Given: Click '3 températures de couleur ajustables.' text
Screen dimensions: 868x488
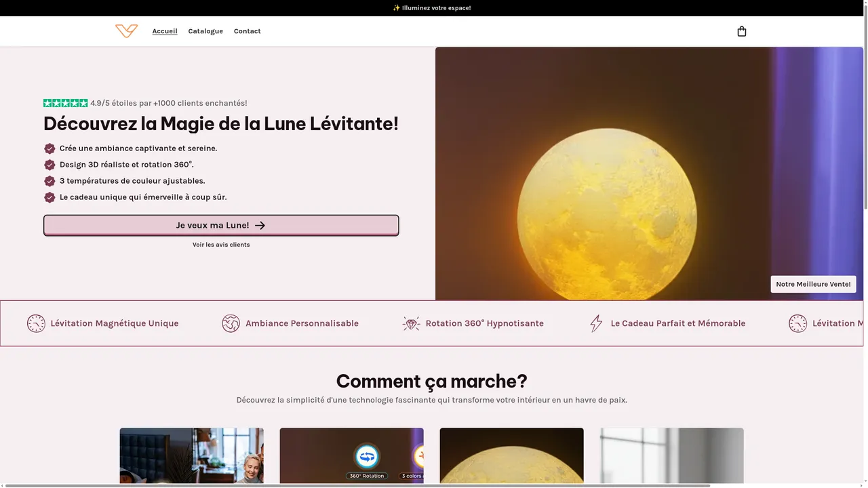Looking at the screenshot, I should click(132, 181).
